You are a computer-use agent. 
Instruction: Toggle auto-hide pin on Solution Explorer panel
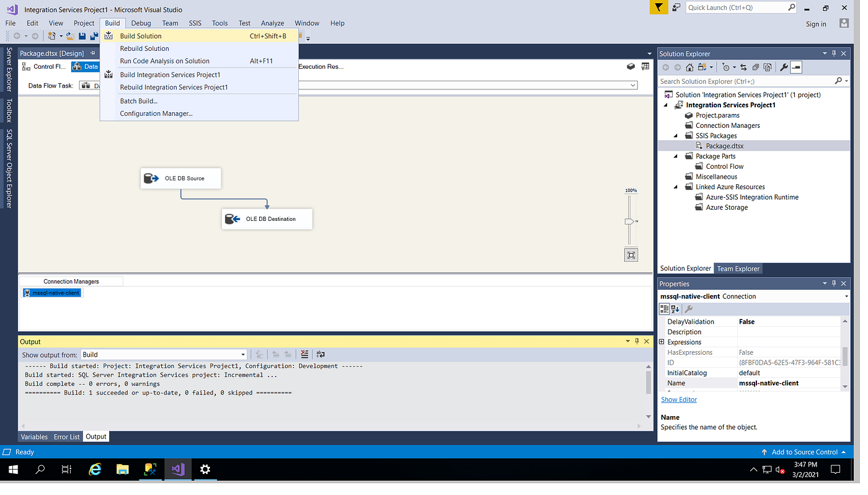pos(834,53)
